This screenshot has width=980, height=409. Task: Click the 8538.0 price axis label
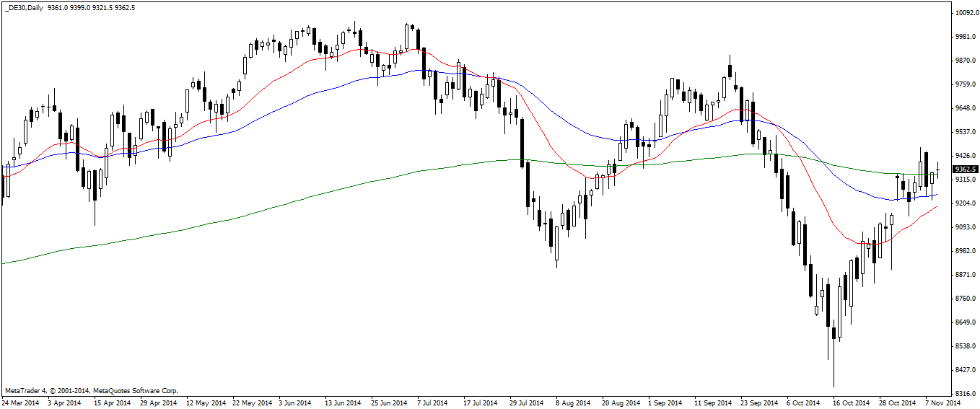point(965,346)
